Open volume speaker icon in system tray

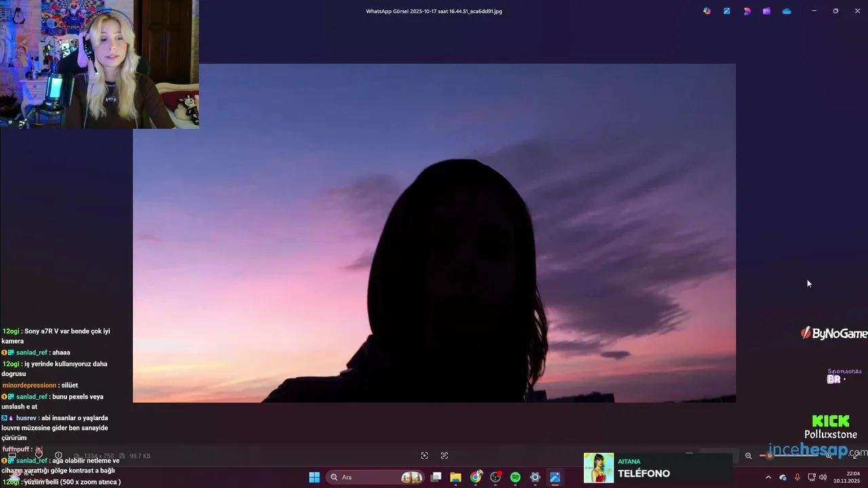(823, 477)
